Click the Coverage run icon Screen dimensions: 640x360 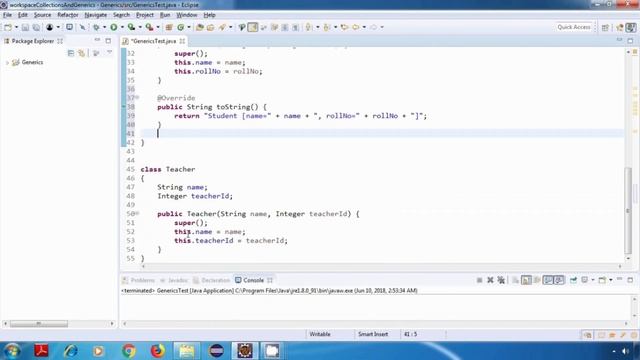coord(131,27)
